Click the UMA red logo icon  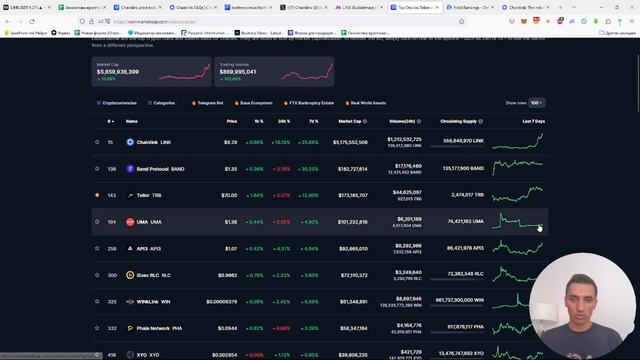point(130,222)
